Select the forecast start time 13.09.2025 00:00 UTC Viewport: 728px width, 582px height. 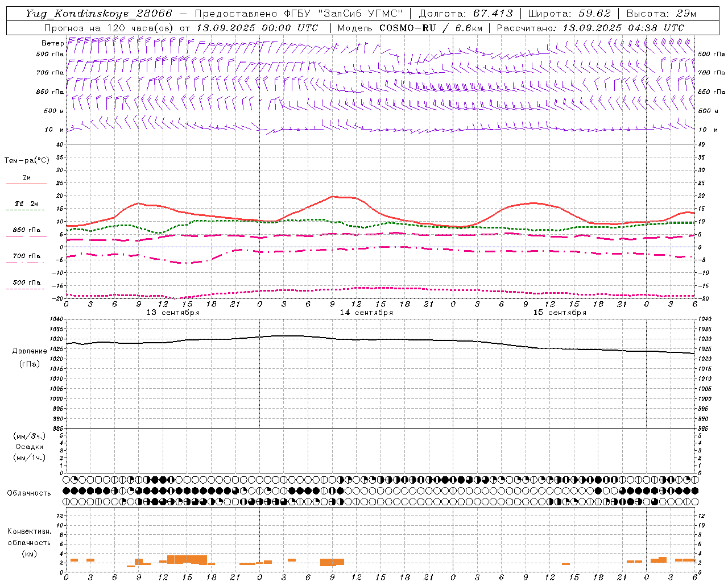click(x=257, y=28)
